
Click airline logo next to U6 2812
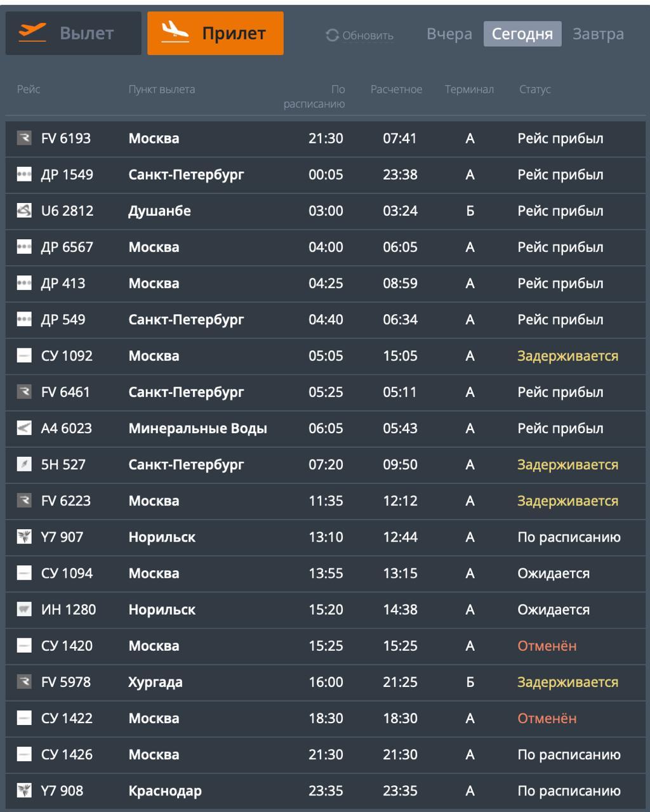pos(24,211)
